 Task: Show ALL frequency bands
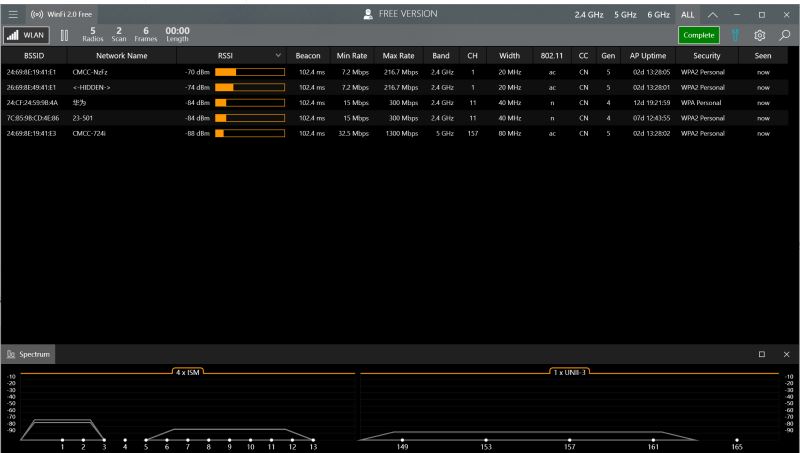pyautogui.click(x=688, y=15)
